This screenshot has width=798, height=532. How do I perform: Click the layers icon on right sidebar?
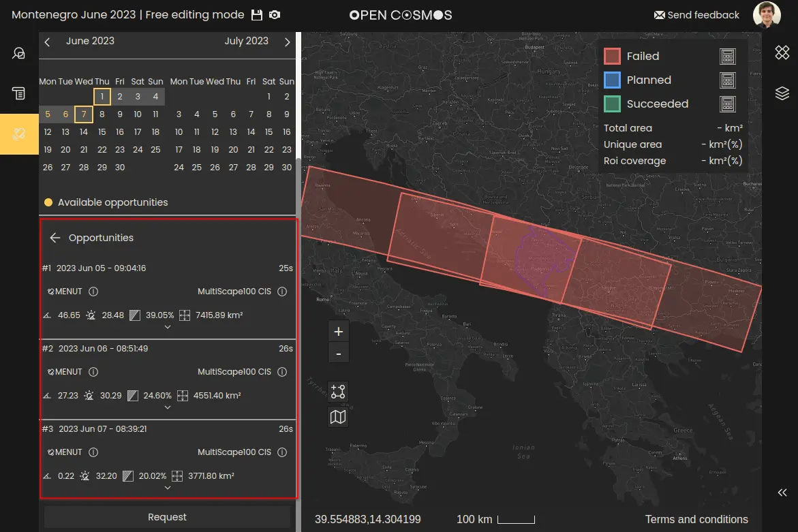point(782,93)
